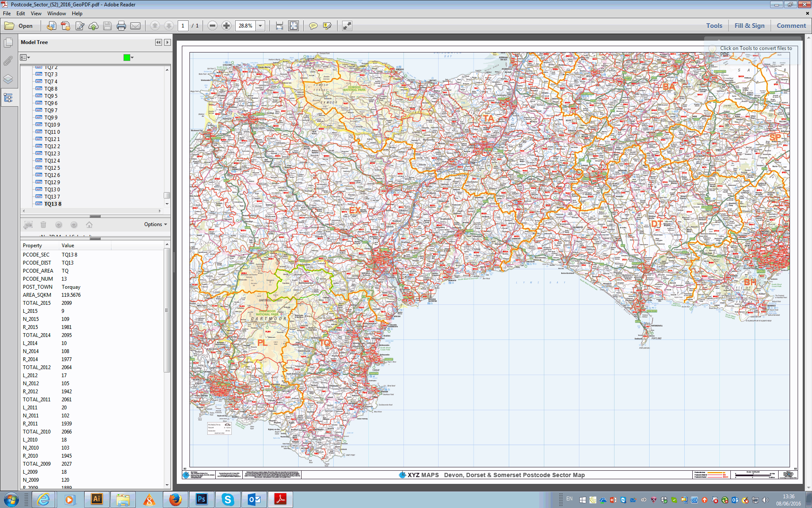Open the Comment pane
812x508 pixels.
click(x=791, y=26)
